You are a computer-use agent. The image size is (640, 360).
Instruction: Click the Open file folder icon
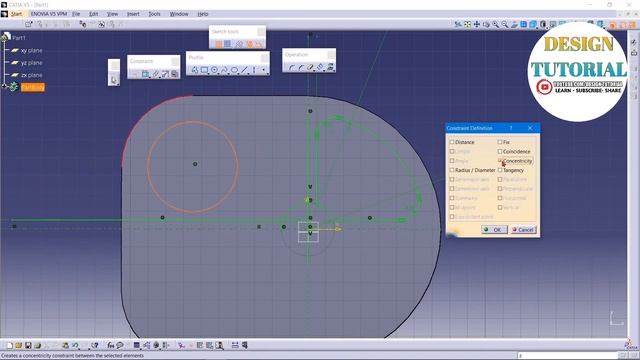(x=19, y=345)
